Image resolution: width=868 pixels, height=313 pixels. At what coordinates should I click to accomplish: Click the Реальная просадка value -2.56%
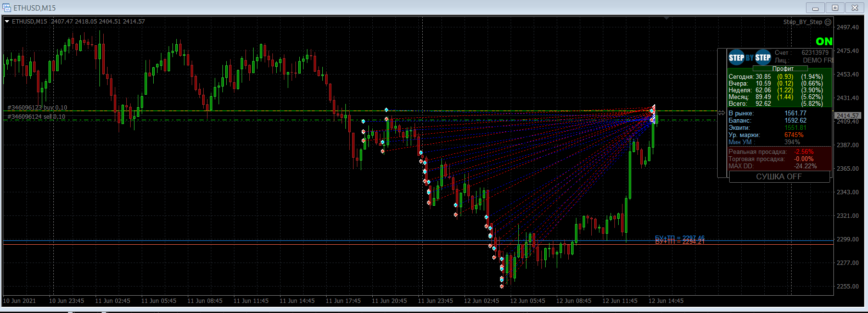point(804,152)
